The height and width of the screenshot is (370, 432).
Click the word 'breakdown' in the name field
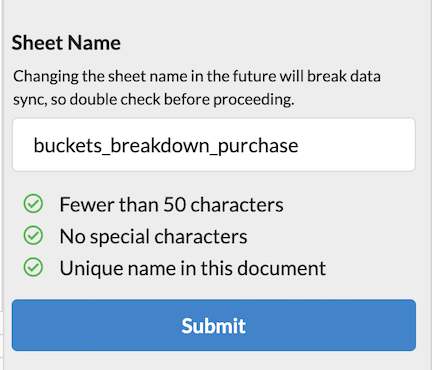click(x=160, y=145)
